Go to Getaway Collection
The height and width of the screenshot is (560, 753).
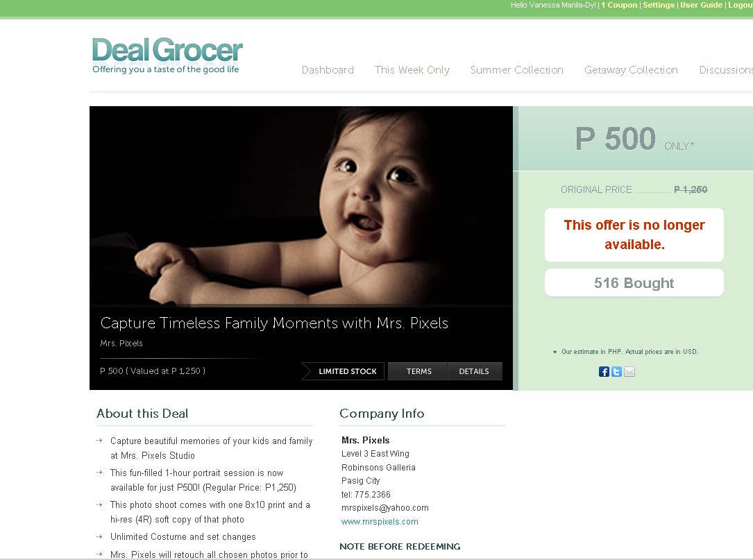(631, 70)
